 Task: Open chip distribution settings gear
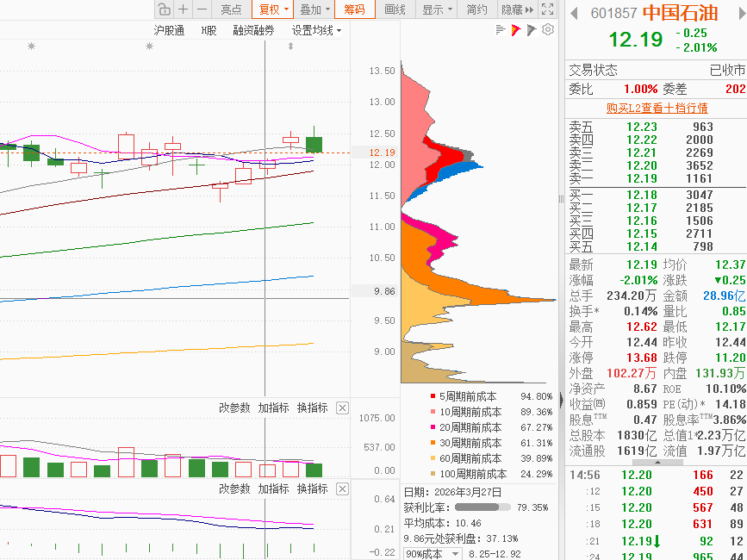tap(548, 29)
